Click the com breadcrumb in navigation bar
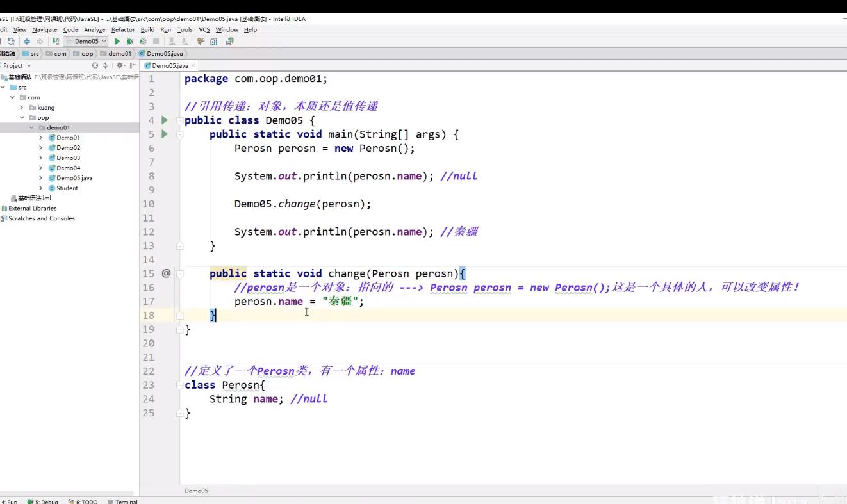 coord(56,54)
